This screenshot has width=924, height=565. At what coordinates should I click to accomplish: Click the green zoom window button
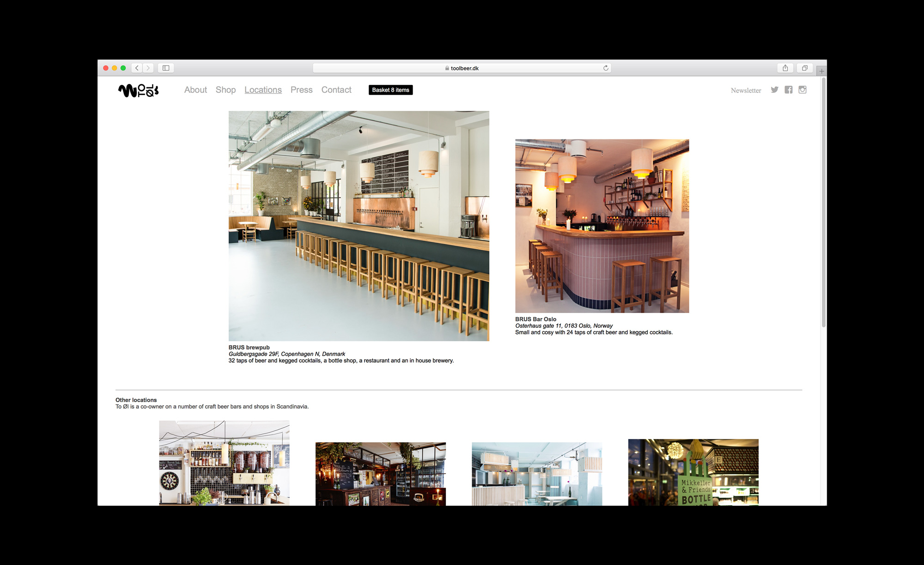point(123,68)
